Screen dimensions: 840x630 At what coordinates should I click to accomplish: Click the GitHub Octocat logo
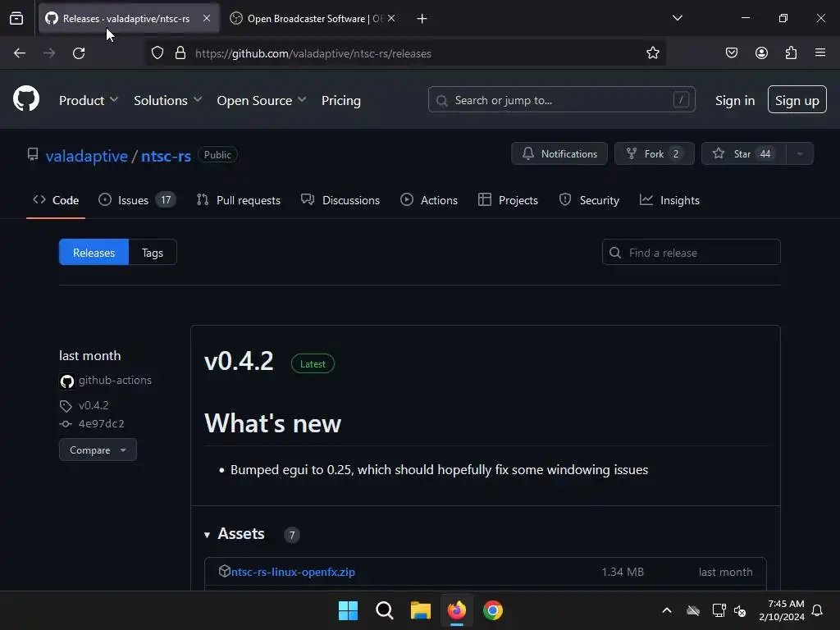[x=26, y=99]
